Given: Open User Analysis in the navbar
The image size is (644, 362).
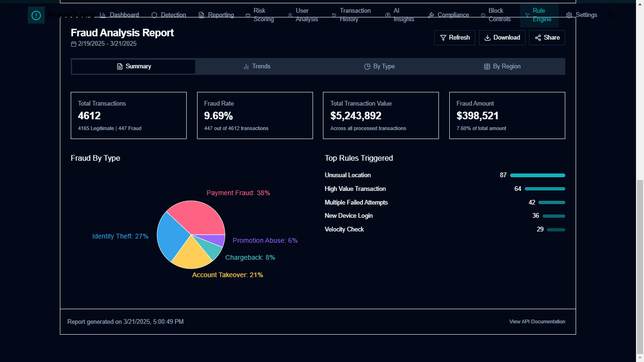Looking at the screenshot, I should tap(303, 15).
